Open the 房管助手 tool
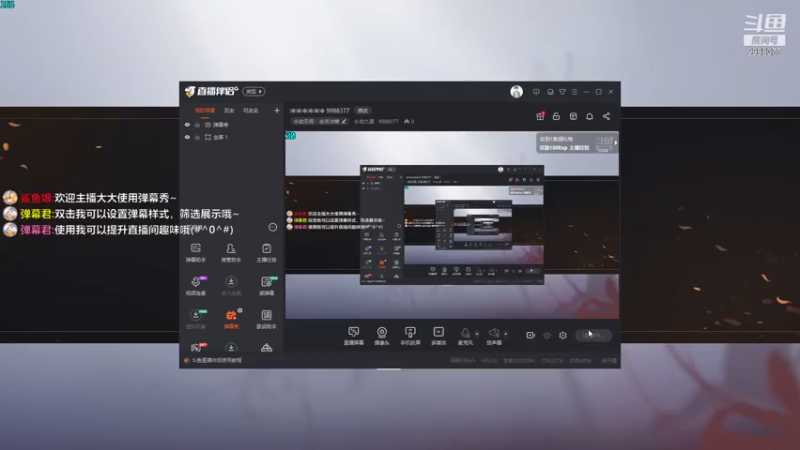Viewport: 800px width, 450px height. coord(231,253)
